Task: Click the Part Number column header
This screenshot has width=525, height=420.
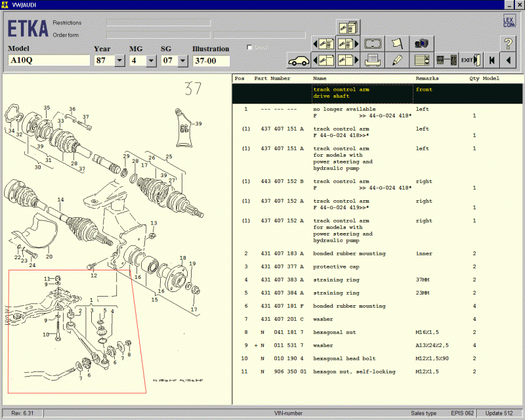Action: pos(272,78)
